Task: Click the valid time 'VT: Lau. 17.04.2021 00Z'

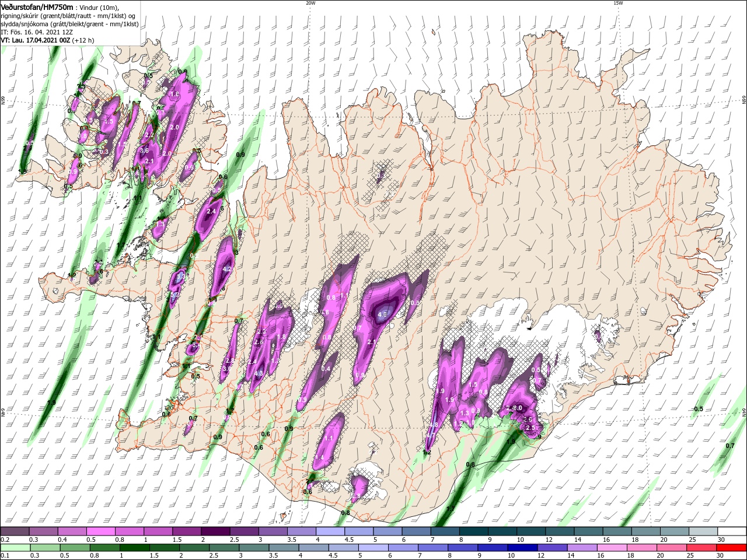Action: tap(36, 40)
